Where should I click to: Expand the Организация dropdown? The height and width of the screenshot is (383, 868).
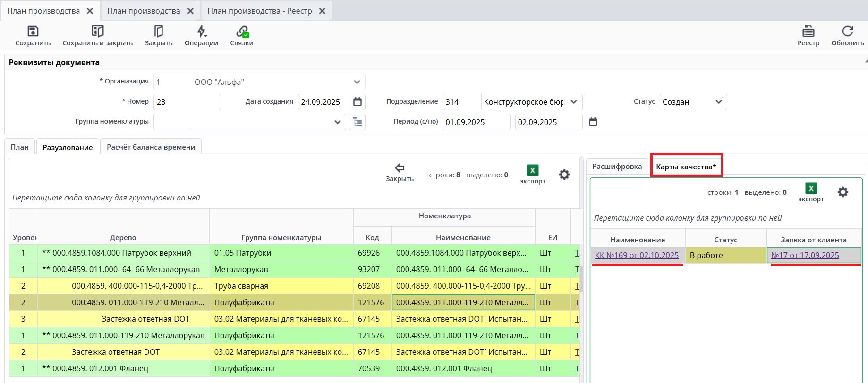pyautogui.click(x=357, y=82)
